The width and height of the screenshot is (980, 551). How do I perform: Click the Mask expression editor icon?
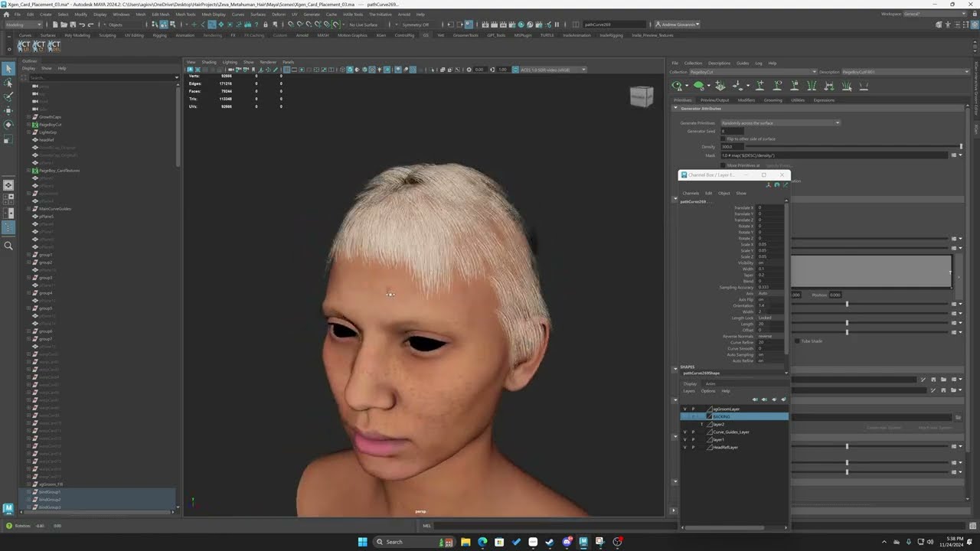(x=954, y=155)
